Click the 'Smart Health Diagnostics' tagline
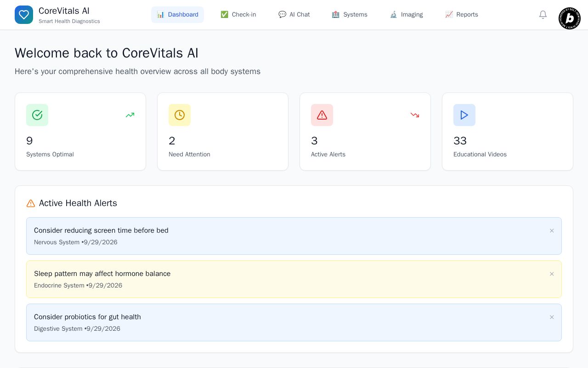The width and height of the screenshot is (588, 368). click(69, 21)
